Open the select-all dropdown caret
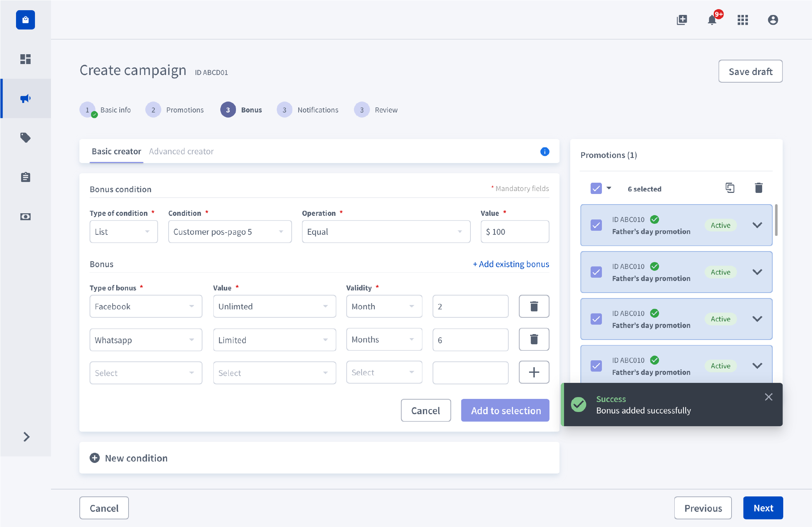Image resolution: width=812 pixels, height=527 pixels. [x=609, y=188]
